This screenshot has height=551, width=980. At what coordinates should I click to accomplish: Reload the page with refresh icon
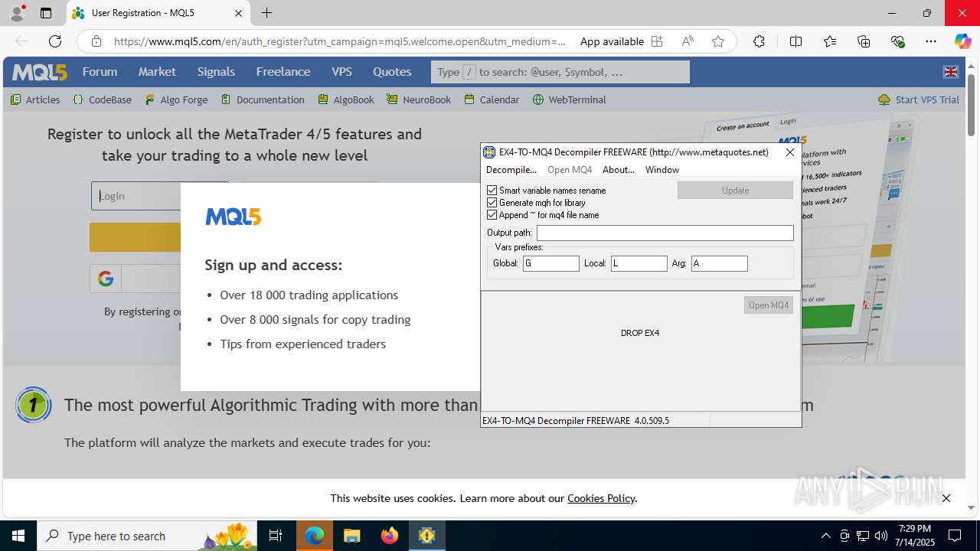tap(55, 41)
